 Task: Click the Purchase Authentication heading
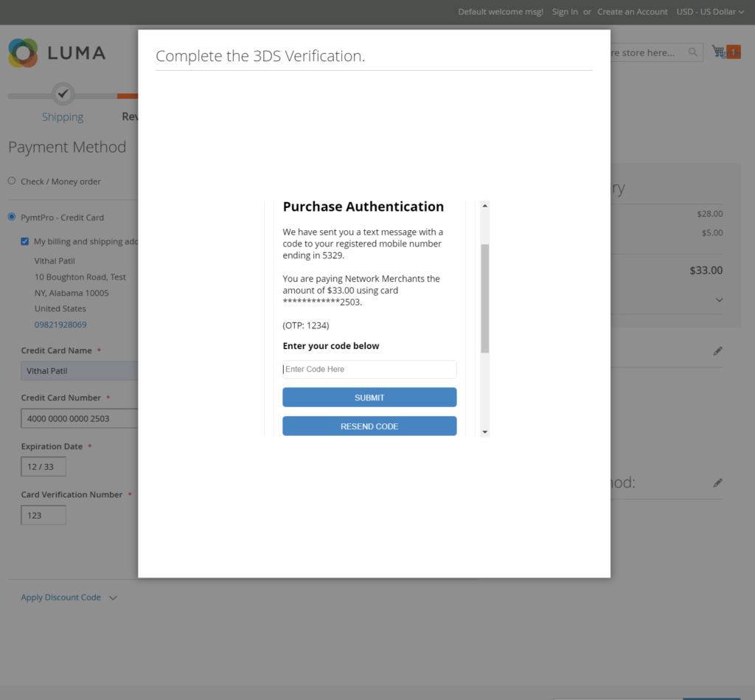pos(363,207)
